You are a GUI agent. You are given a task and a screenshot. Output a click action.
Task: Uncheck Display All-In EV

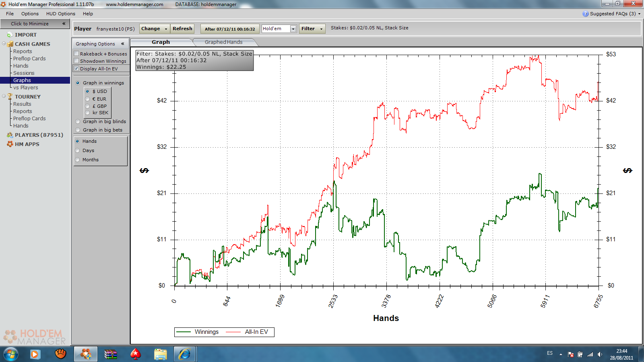tap(76, 68)
